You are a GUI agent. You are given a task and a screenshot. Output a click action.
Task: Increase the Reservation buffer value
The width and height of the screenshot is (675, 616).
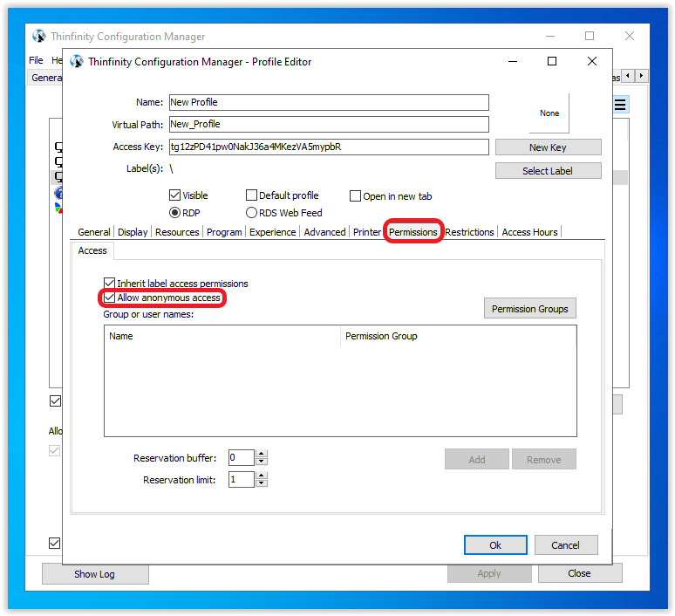coord(262,454)
